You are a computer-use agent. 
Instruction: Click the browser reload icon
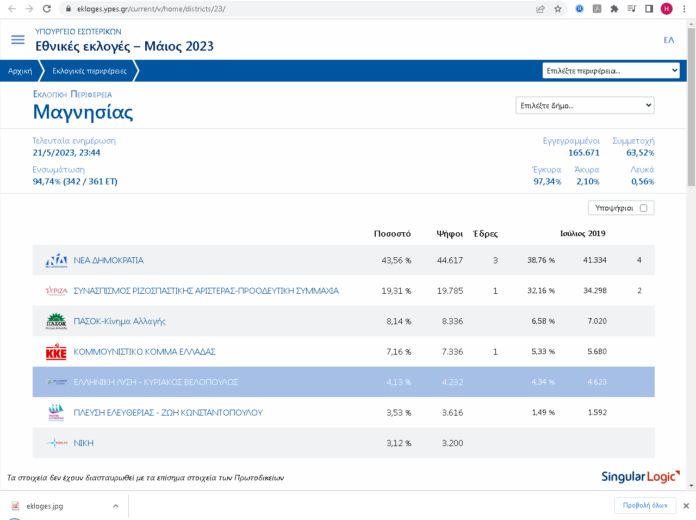46,9
